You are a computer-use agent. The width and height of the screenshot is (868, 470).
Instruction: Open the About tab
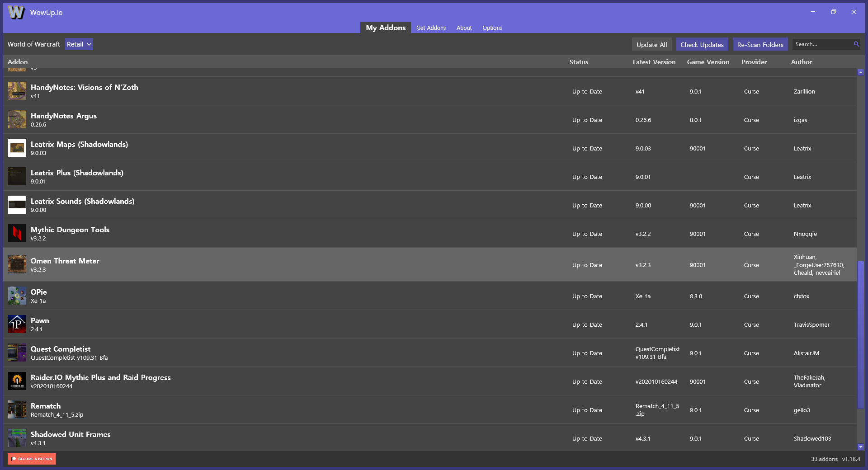click(464, 28)
